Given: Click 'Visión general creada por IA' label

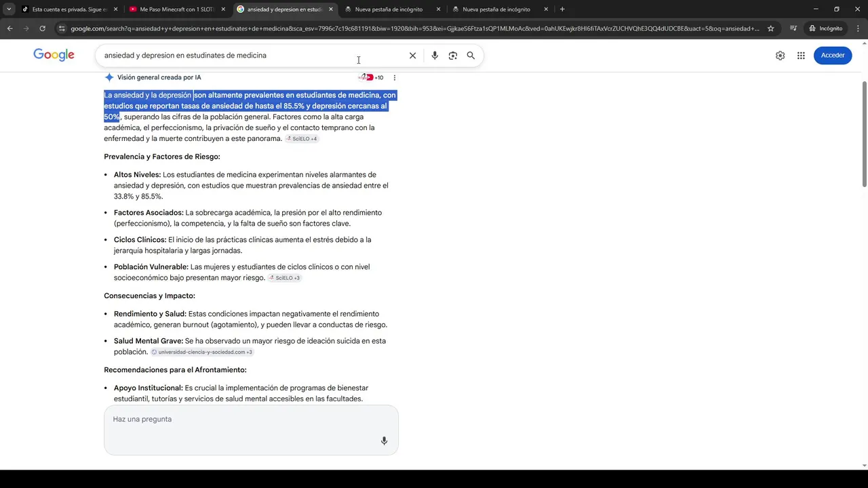Looking at the screenshot, I should (x=159, y=77).
